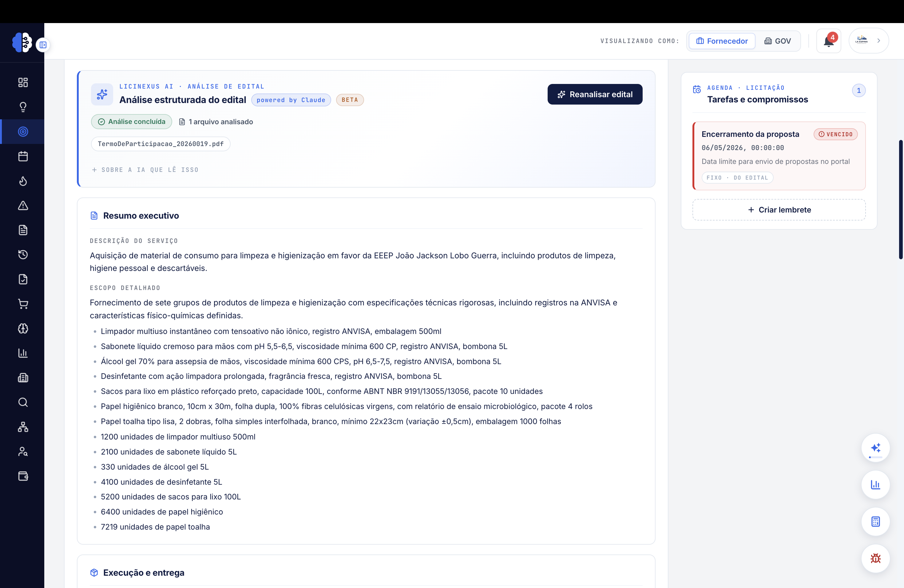Click '5200 unidades de sacos para lixo 100L'

pos(171,497)
